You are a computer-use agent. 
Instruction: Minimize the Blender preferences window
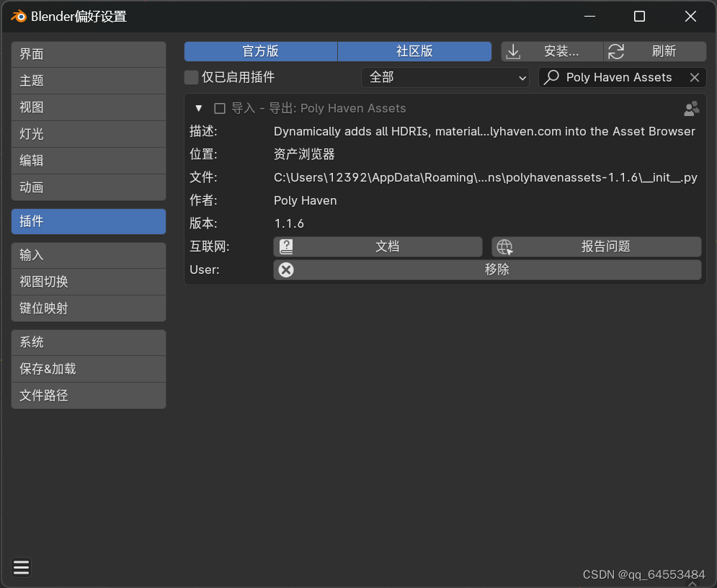click(590, 17)
